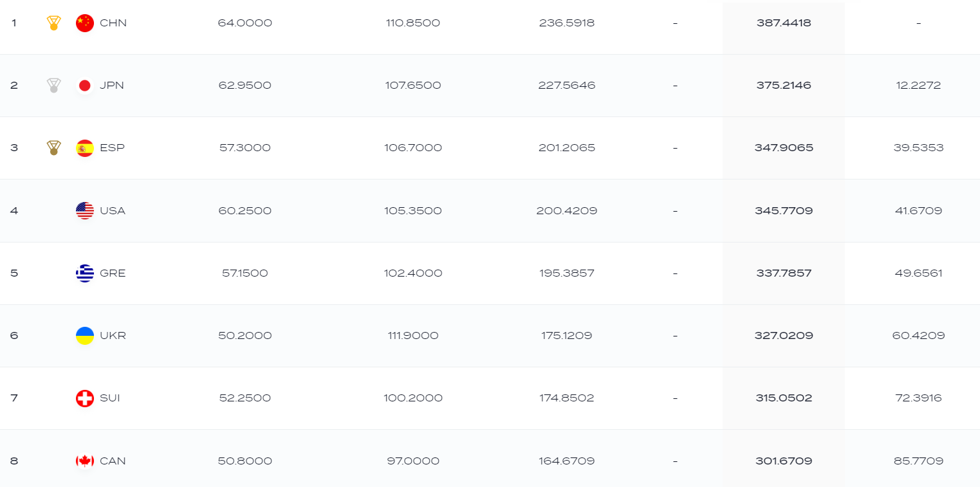Click the bronze medal icon beside ESP
The image size is (980, 487).
click(x=54, y=148)
